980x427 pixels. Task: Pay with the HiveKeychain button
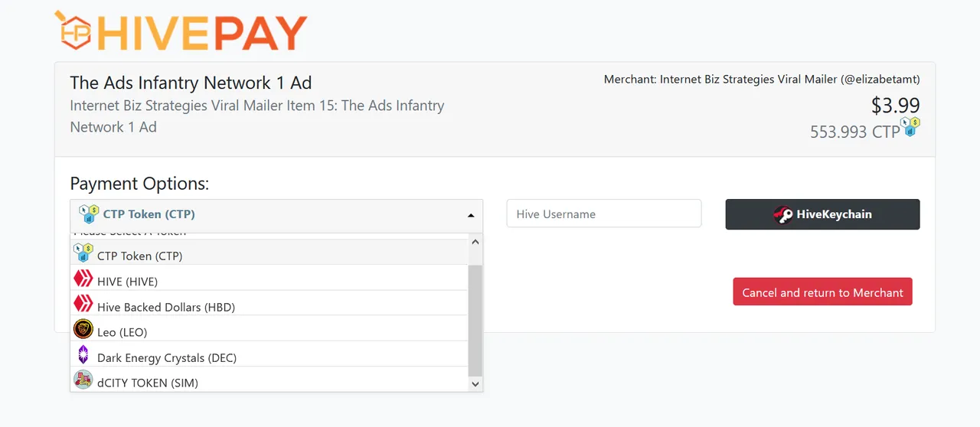(x=822, y=214)
